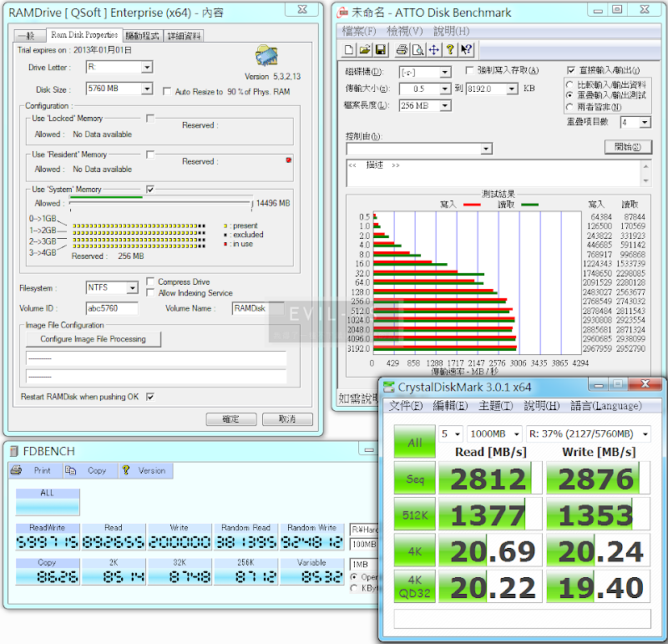This screenshot has width=668, height=644.
Task: Open CrystalDiskMark test count 5 dropdown
Action: tap(458, 434)
